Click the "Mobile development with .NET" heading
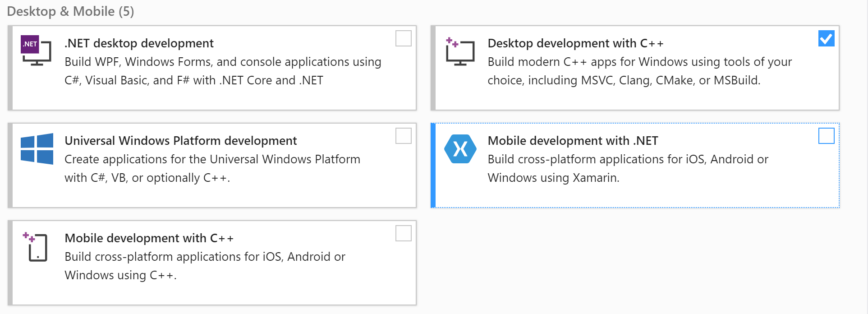This screenshot has height=314, width=868. click(573, 141)
